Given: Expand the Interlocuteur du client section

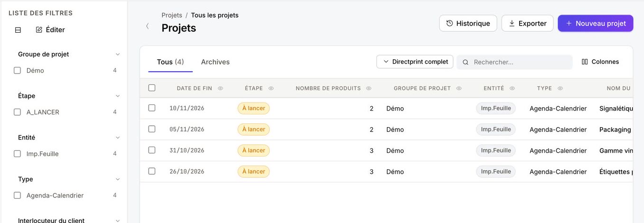Looking at the screenshot, I should pos(118,221).
